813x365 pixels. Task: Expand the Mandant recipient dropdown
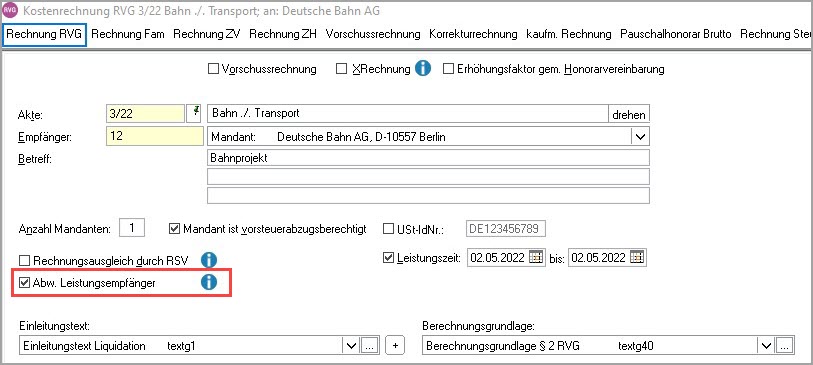640,137
